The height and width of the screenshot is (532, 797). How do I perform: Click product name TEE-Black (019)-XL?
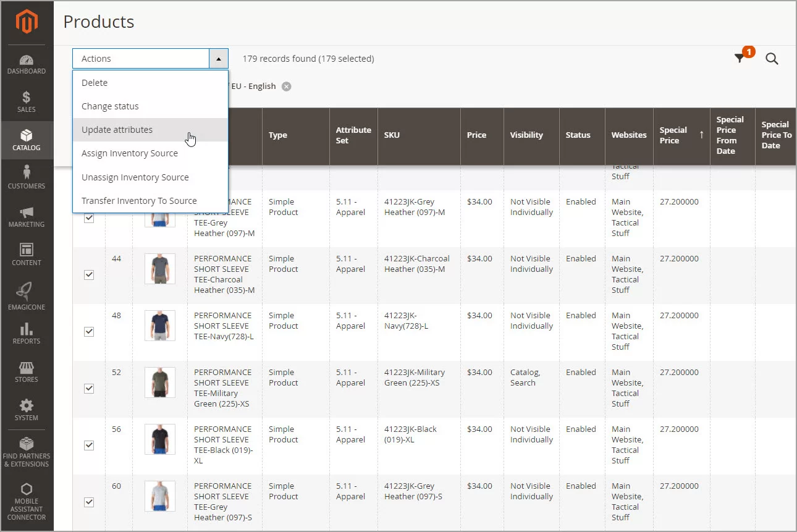[x=223, y=445]
